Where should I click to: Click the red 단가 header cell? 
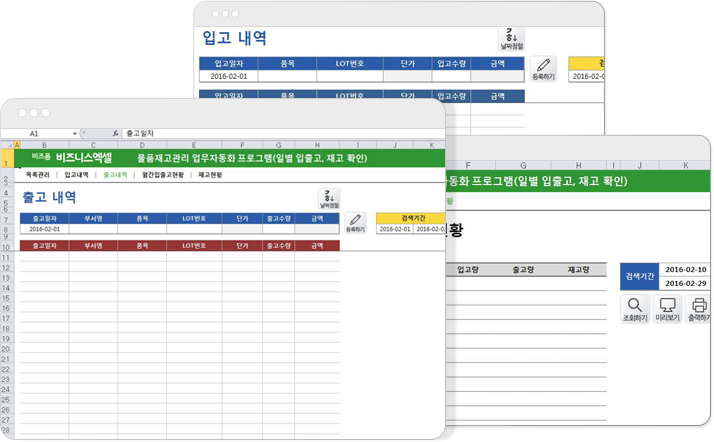point(242,246)
